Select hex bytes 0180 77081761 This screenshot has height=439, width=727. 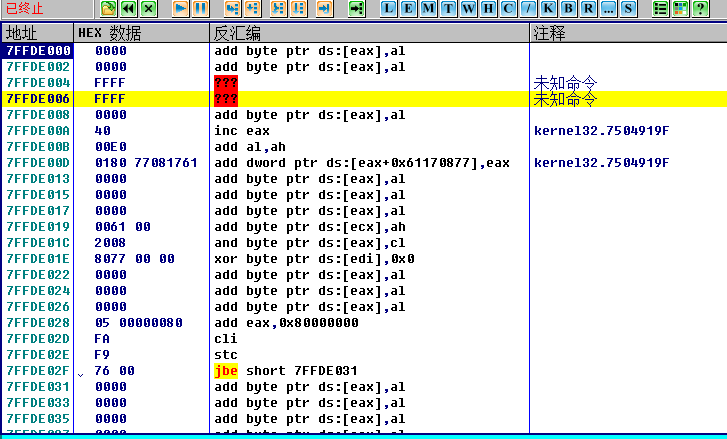coord(146,163)
